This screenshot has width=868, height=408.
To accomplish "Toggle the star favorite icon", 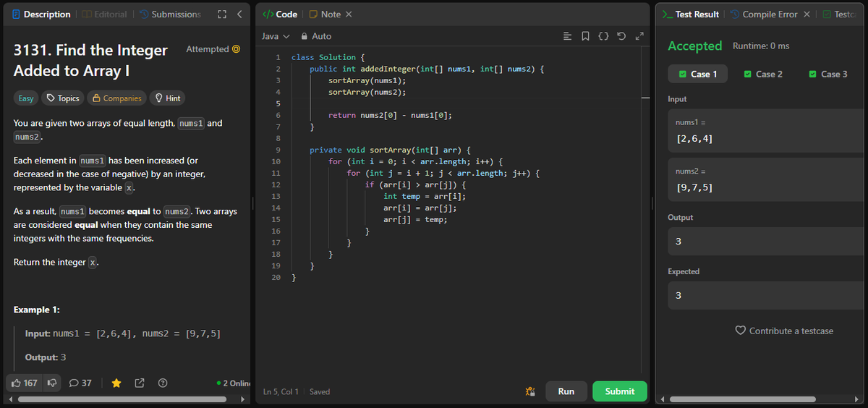I will click(x=116, y=383).
